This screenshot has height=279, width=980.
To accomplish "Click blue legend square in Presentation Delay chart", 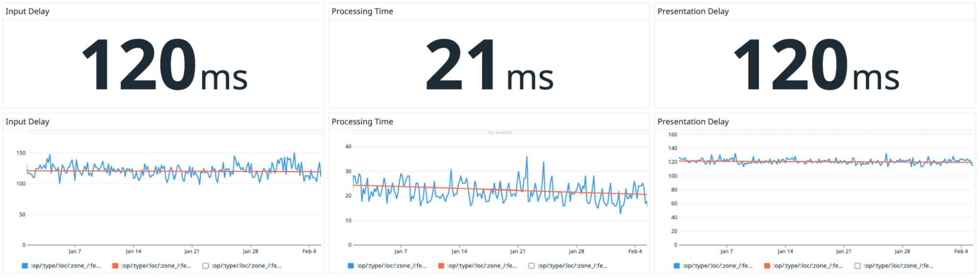I will pos(677,266).
